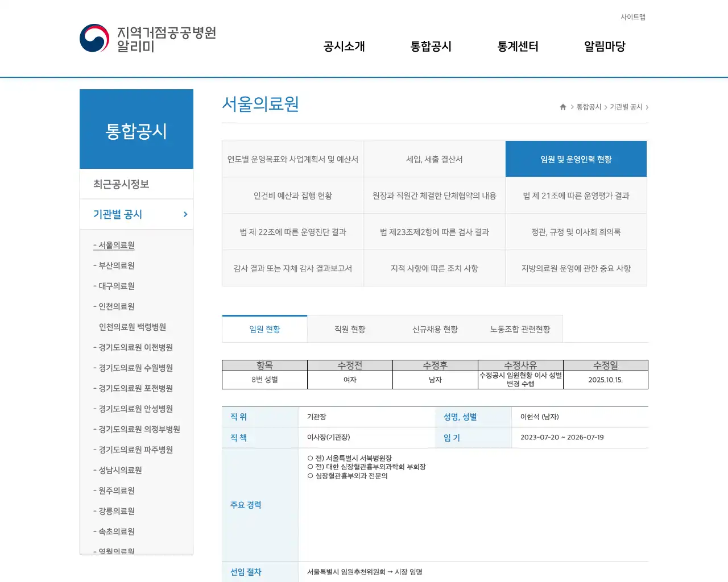The width and height of the screenshot is (728, 582).
Task: Open the 공시소개 menu item
Action: 344,47
